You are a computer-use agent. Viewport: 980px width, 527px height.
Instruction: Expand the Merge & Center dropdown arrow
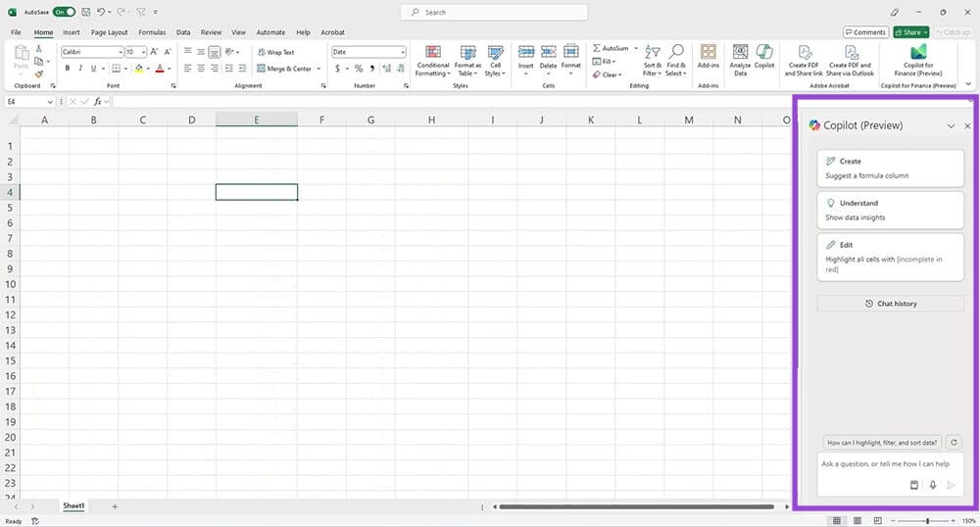pyautogui.click(x=318, y=69)
